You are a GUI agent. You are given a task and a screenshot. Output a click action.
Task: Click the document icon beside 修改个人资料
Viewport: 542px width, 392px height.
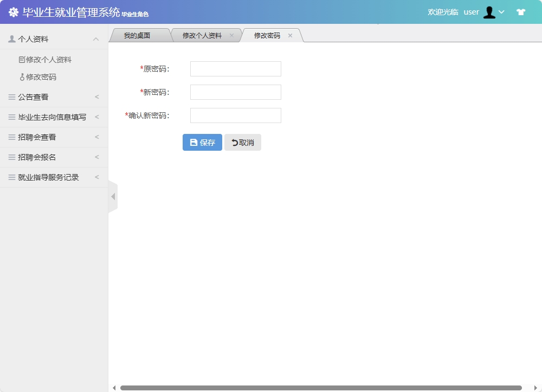tap(22, 59)
